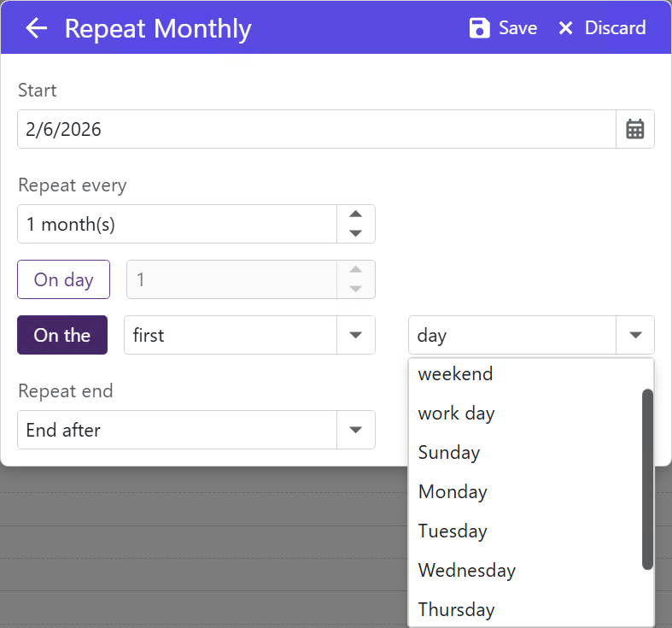Click the back arrow icon

pos(36,28)
